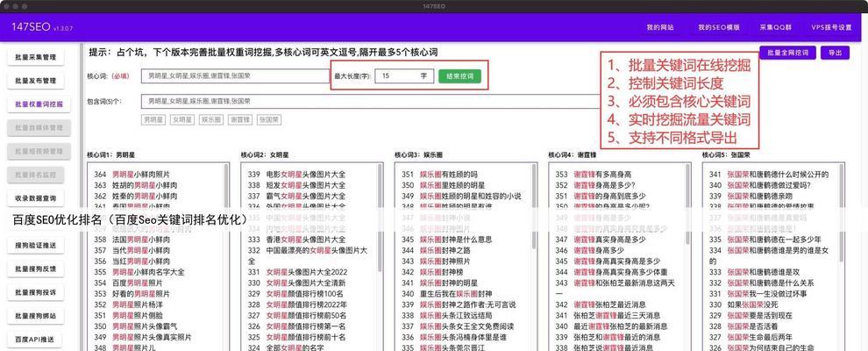Viewport: 868px width, 351px height.
Task: Open the 我的网站 top navigation item
Action: (x=660, y=27)
